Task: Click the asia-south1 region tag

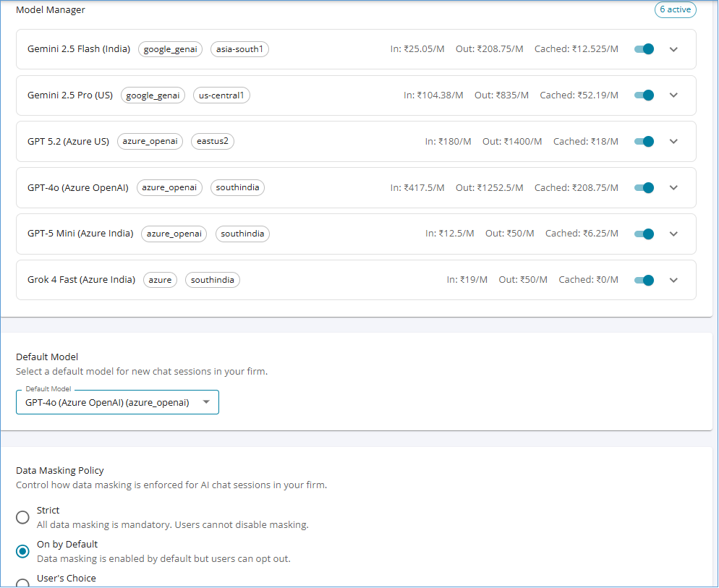Action: click(239, 49)
